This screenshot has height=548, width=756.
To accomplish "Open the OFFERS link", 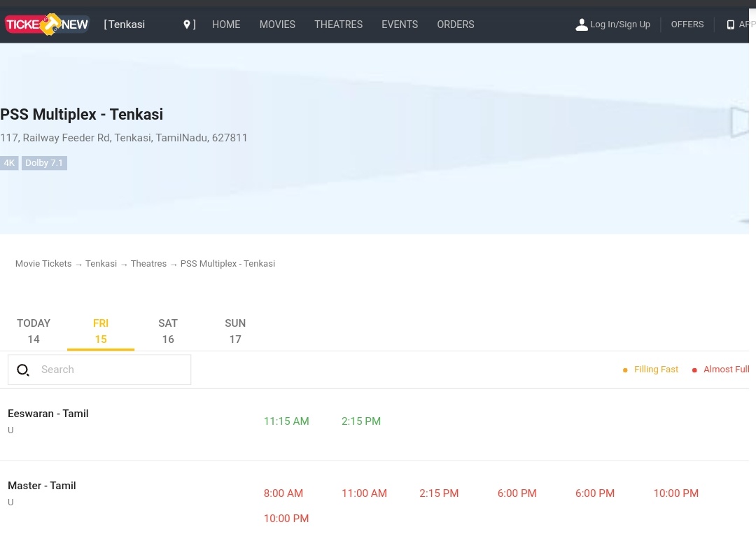I will click(x=687, y=24).
